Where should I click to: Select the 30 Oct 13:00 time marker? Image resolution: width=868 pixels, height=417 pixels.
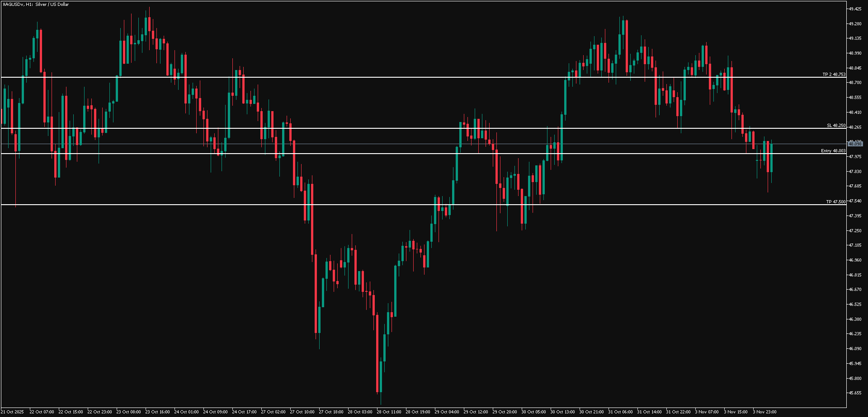(x=562, y=412)
